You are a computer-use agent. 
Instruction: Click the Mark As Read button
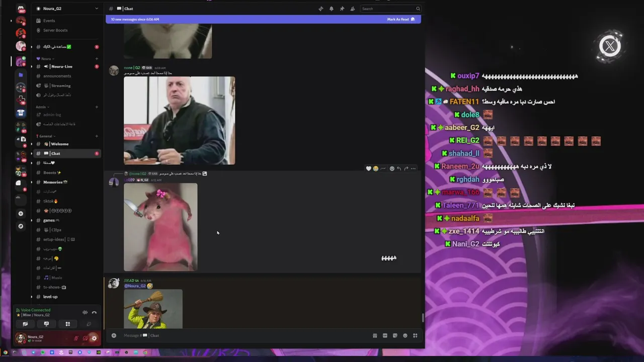click(401, 19)
